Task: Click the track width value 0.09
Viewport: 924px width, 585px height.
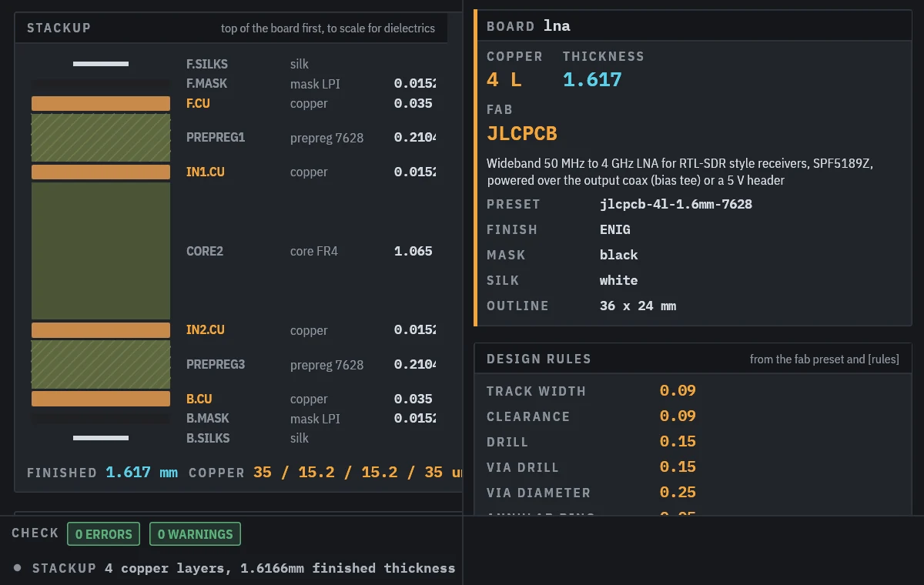Action: [x=678, y=390]
